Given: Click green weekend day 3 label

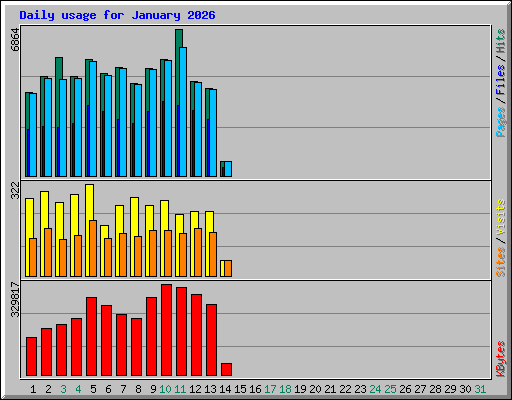Looking at the screenshot, I should point(63,389).
